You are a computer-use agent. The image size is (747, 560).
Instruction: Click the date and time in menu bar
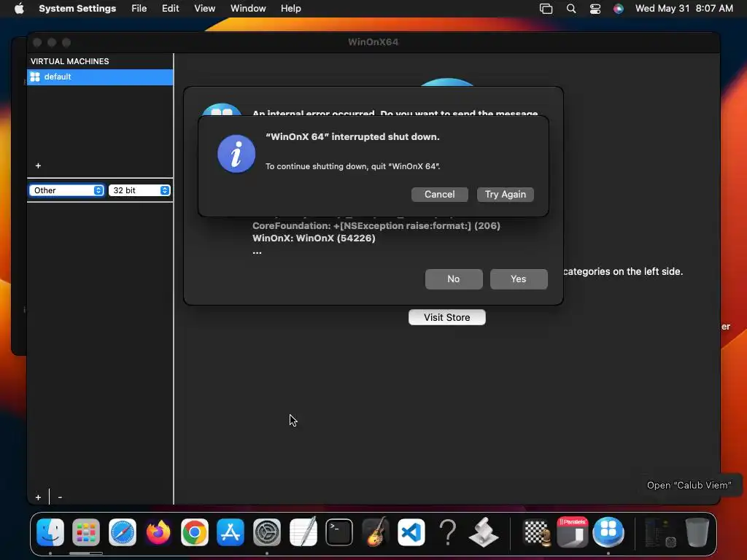tap(684, 9)
